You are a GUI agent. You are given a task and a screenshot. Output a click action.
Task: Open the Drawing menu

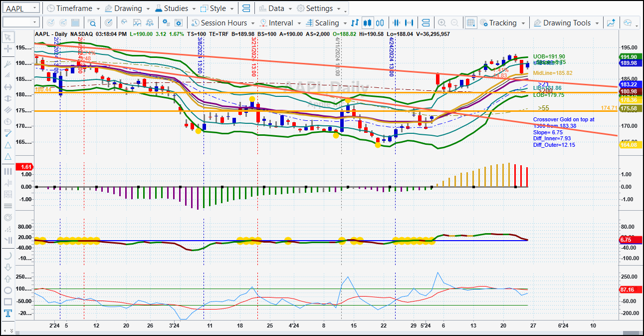128,8
